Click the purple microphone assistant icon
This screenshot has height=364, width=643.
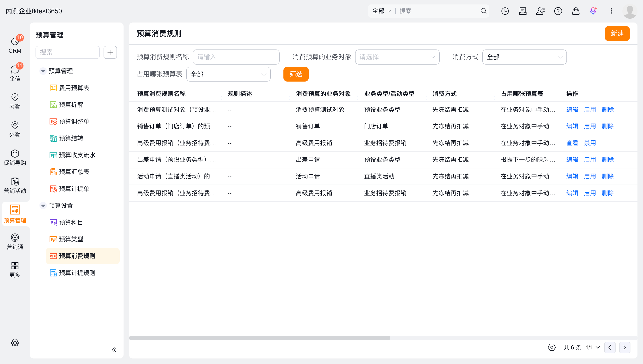click(x=593, y=11)
